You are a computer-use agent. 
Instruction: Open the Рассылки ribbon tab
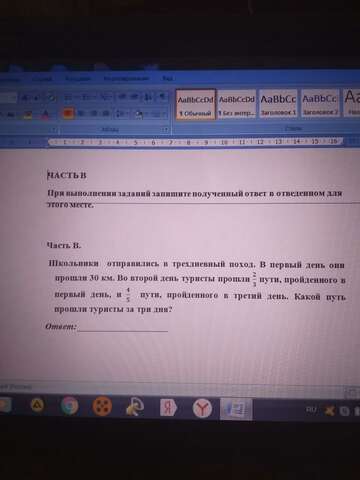(x=78, y=79)
